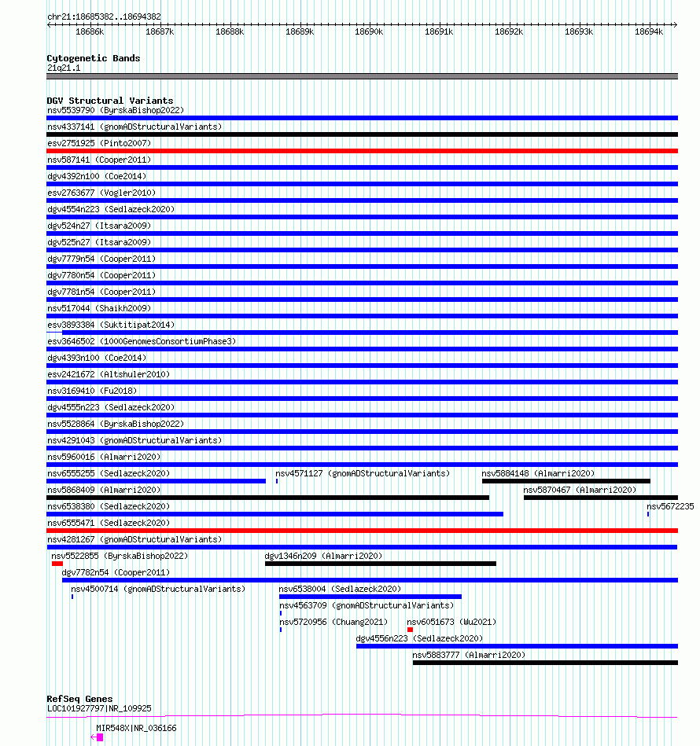Click the magenta MIR548X gene glyph
700x746 pixels.
pos(97,737)
